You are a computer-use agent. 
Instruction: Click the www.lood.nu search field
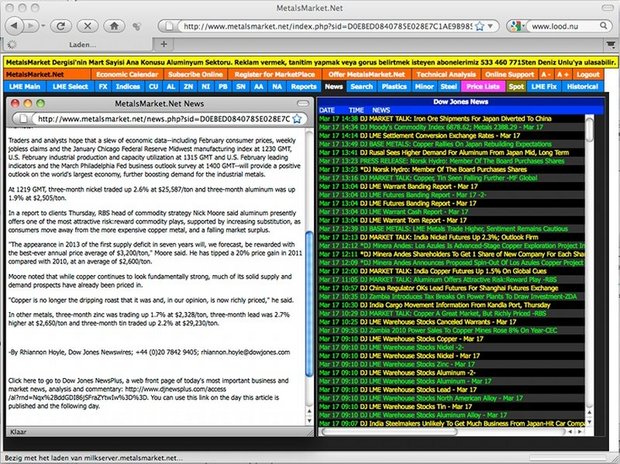click(x=564, y=27)
